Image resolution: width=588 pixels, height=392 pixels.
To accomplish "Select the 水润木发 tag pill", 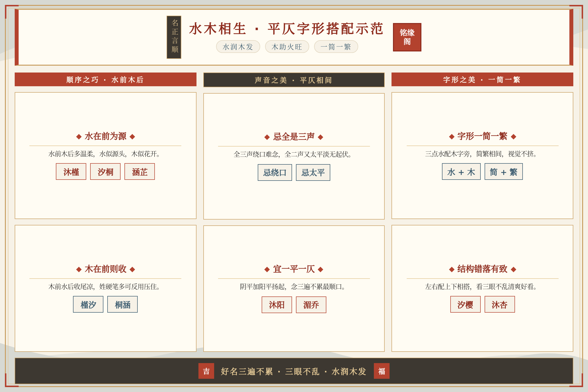I will (238, 47).
